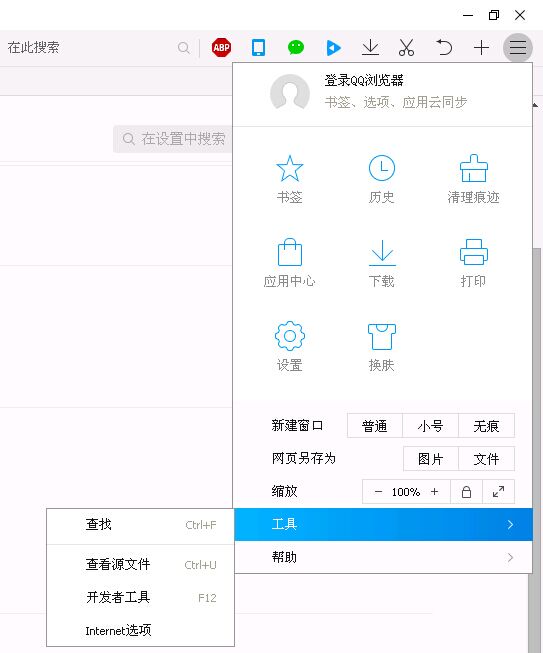The height and width of the screenshot is (653, 543).
Task: Toggle fullscreen with the expand arrows button
Action: [x=498, y=492]
